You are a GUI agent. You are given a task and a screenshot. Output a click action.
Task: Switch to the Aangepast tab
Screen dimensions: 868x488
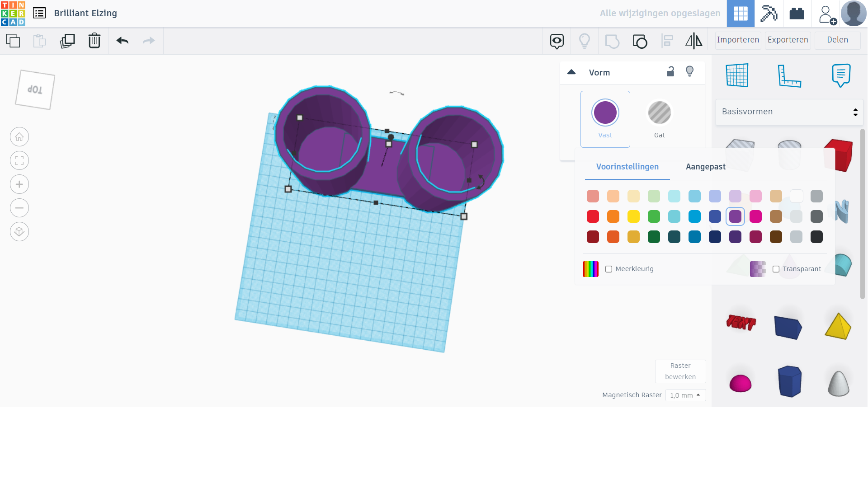tap(706, 167)
